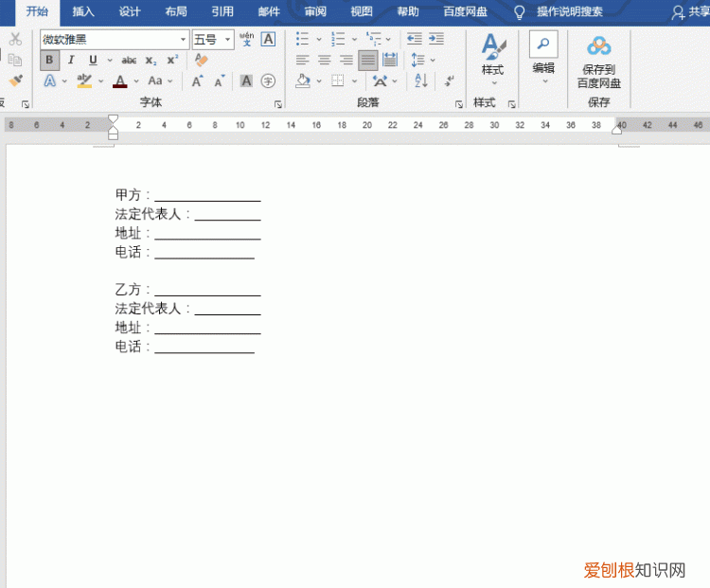
Task: Click the right indent ruler marker
Action: tap(616, 130)
